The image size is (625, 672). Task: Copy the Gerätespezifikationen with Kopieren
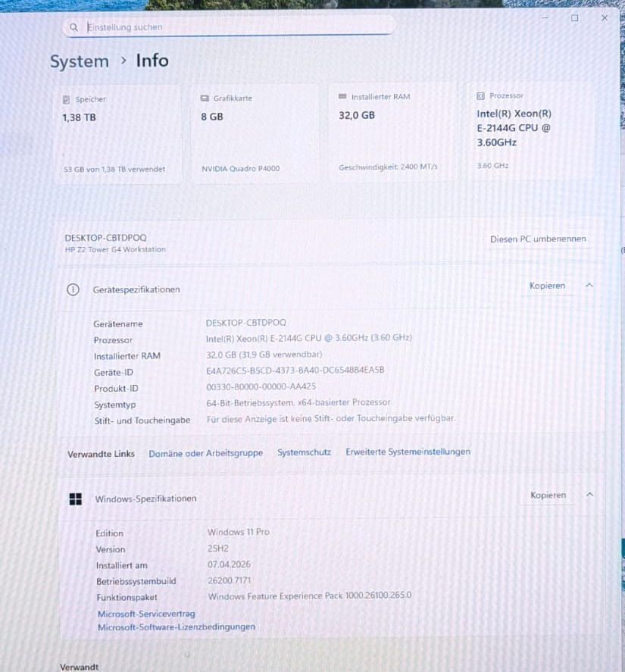pyautogui.click(x=547, y=286)
